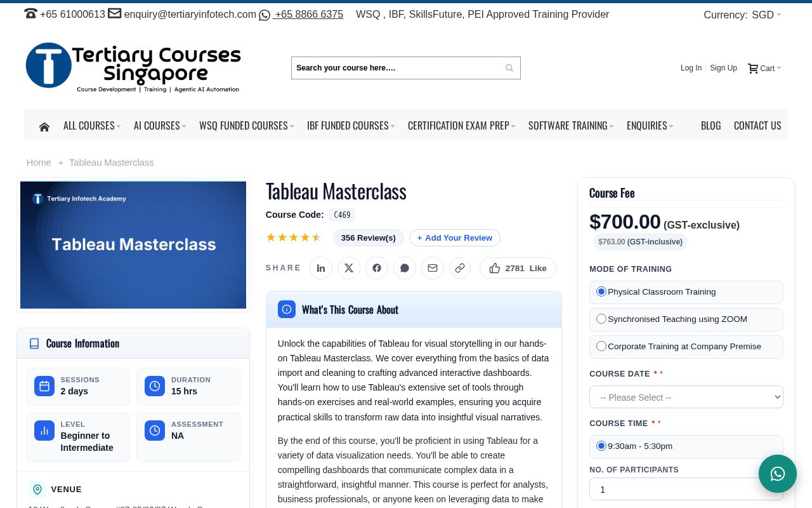
Task: Click the Sessions calendar icon
Action: [x=44, y=386]
